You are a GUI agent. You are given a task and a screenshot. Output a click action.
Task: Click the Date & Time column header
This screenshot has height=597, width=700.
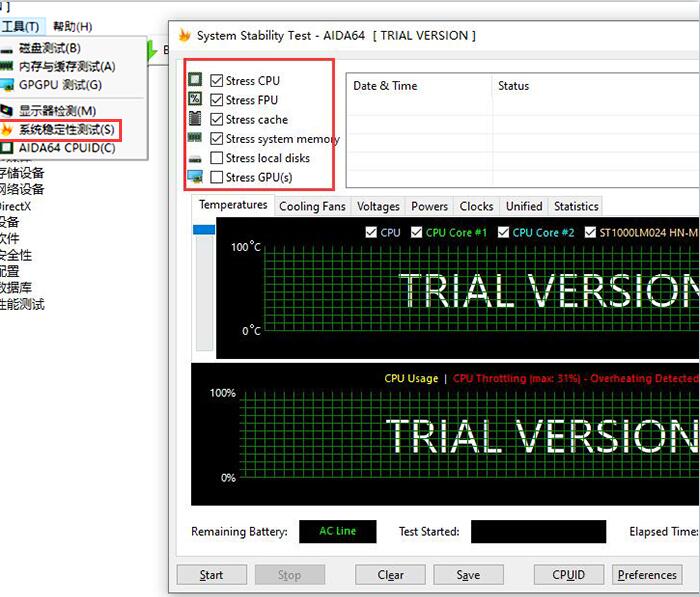(385, 86)
